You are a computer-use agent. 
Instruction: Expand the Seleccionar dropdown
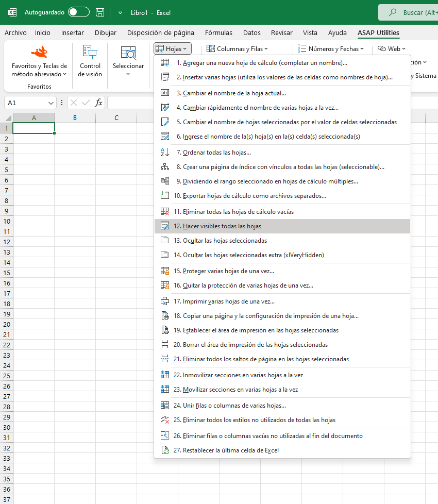pos(128,61)
